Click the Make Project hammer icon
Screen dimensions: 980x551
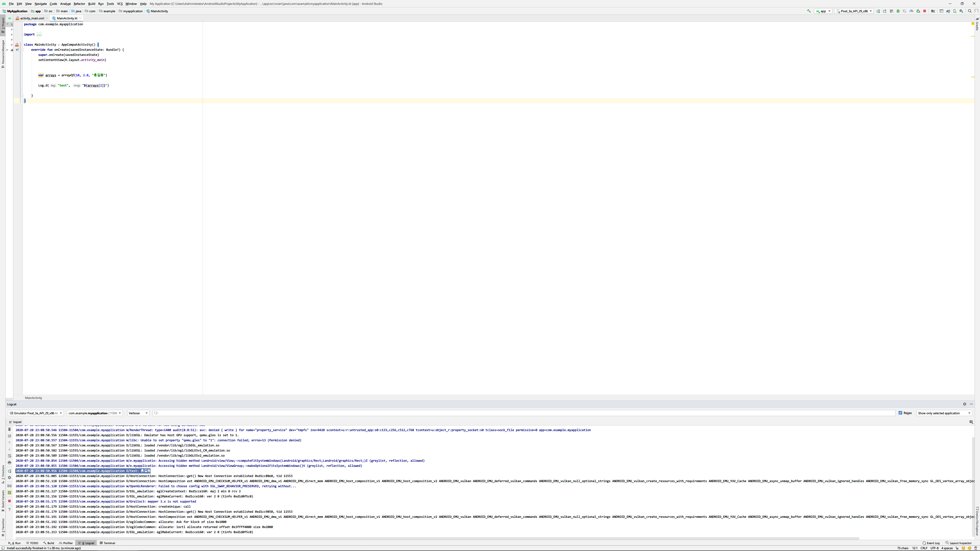click(x=809, y=11)
